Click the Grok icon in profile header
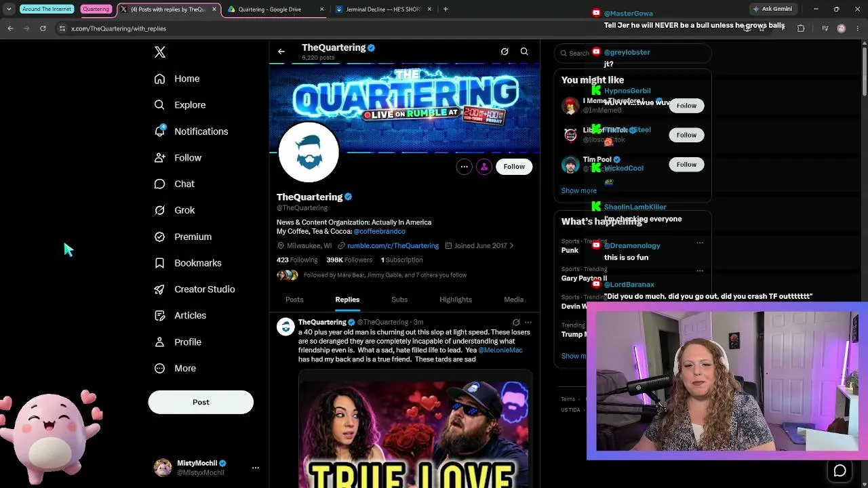 point(505,52)
